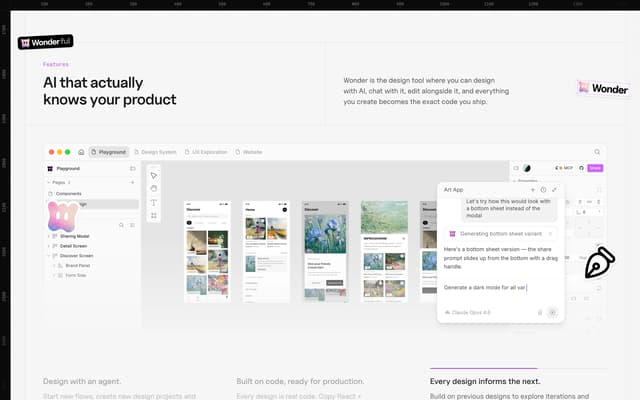This screenshot has height=400, width=640.
Task: Click the home icon in app title bar
Action: [x=81, y=152]
